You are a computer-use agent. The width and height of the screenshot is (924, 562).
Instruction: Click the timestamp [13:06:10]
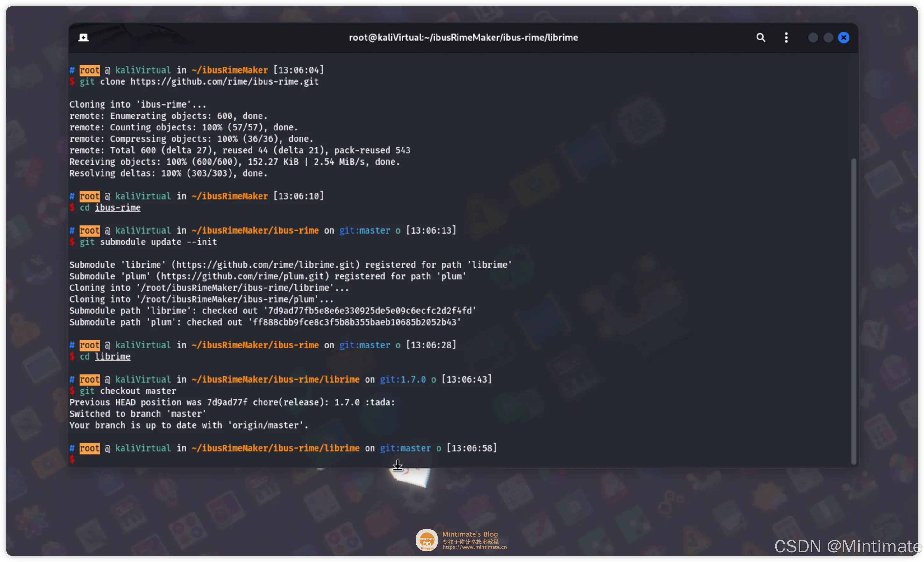click(298, 196)
